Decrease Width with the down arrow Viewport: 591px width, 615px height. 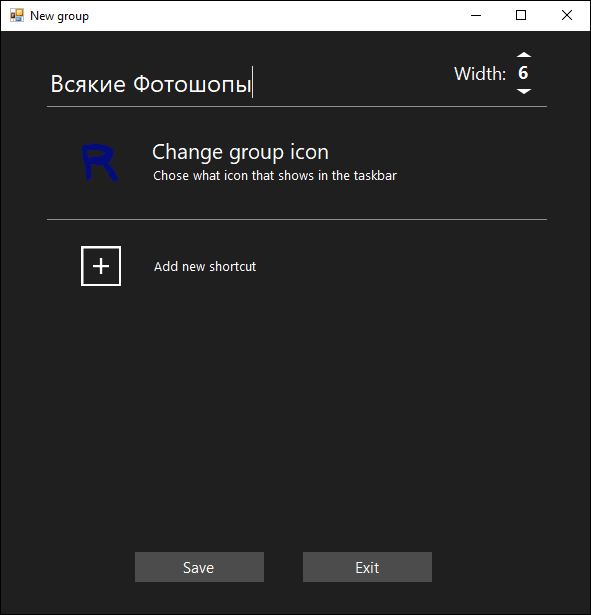point(524,91)
